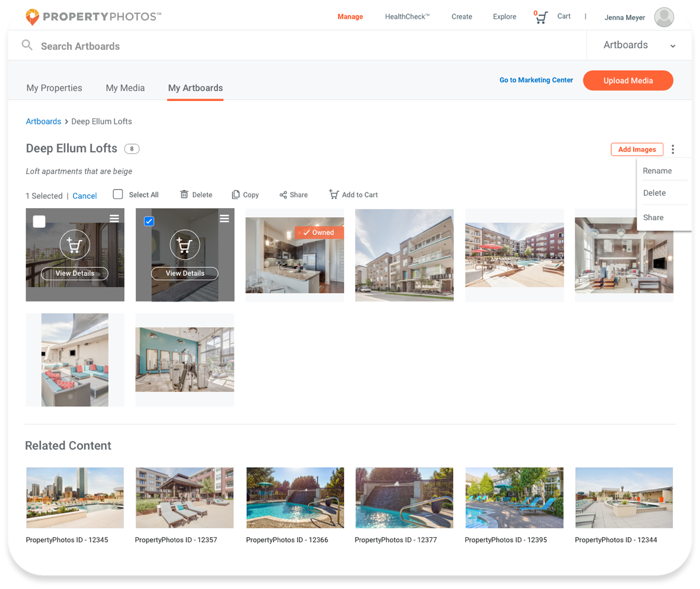Open hamburger menu on selected bedroom image
The height and width of the screenshot is (589, 700).
click(224, 218)
